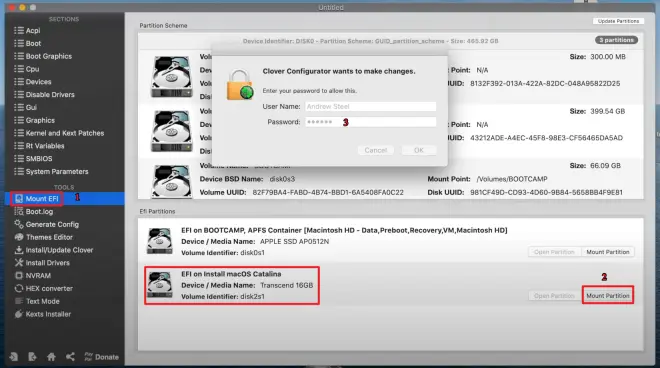Mount Partition for Install macOS Catalina EFI
660x368 pixels.
[608, 296]
